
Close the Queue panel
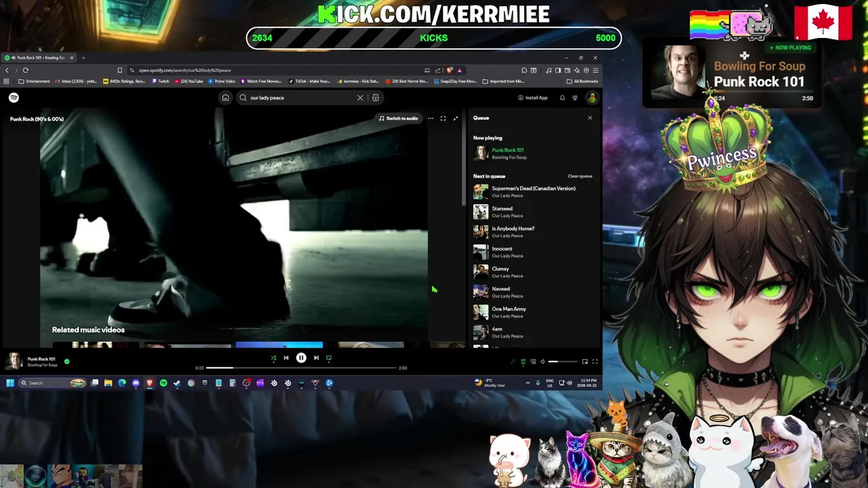(590, 118)
